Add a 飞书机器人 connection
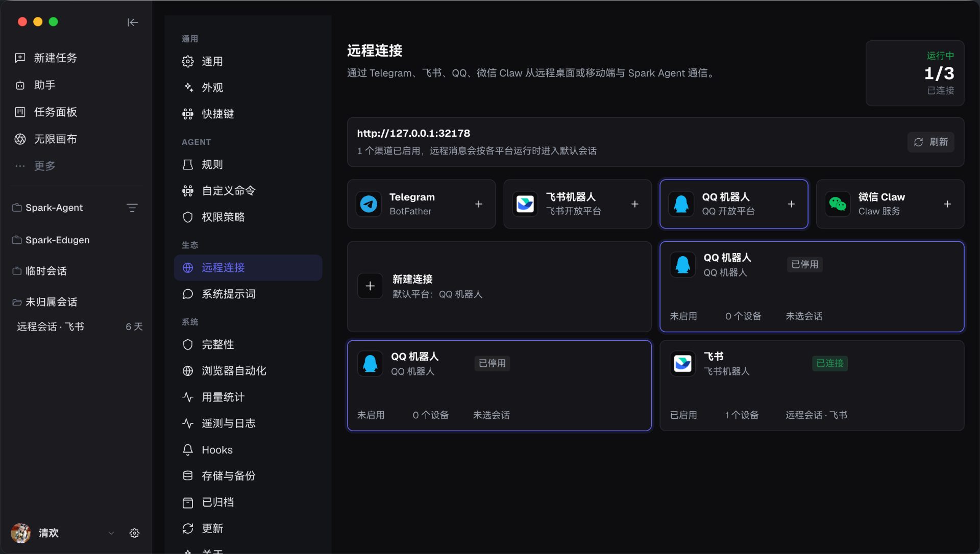The width and height of the screenshot is (980, 554). (x=635, y=204)
